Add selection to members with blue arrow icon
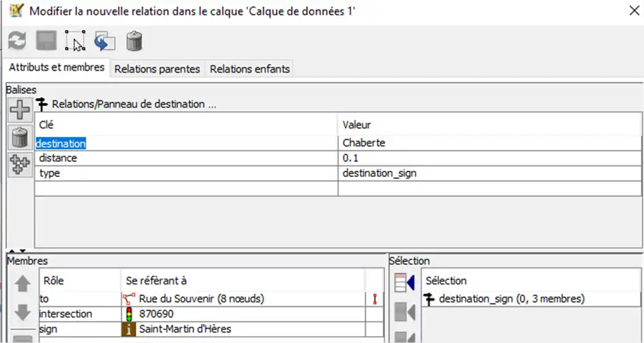Viewport: 644px width, 343px height. click(405, 282)
